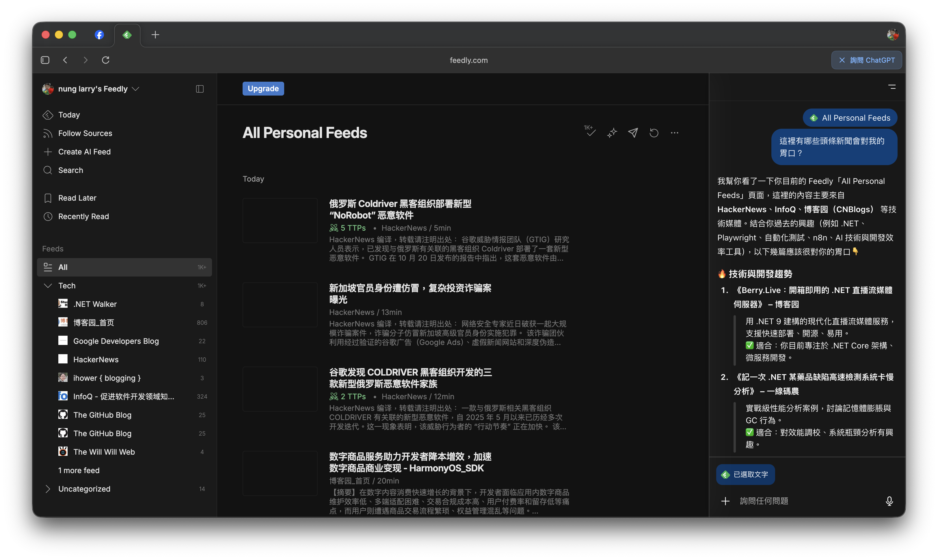Collapse the Tech feeds folder
Image resolution: width=938 pixels, height=560 pixels.
point(48,286)
